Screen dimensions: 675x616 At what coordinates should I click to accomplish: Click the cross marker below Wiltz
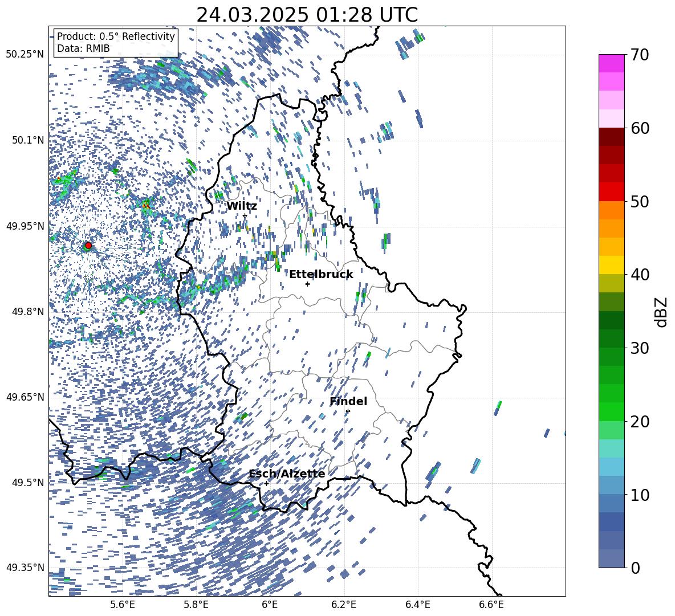[x=245, y=216]
